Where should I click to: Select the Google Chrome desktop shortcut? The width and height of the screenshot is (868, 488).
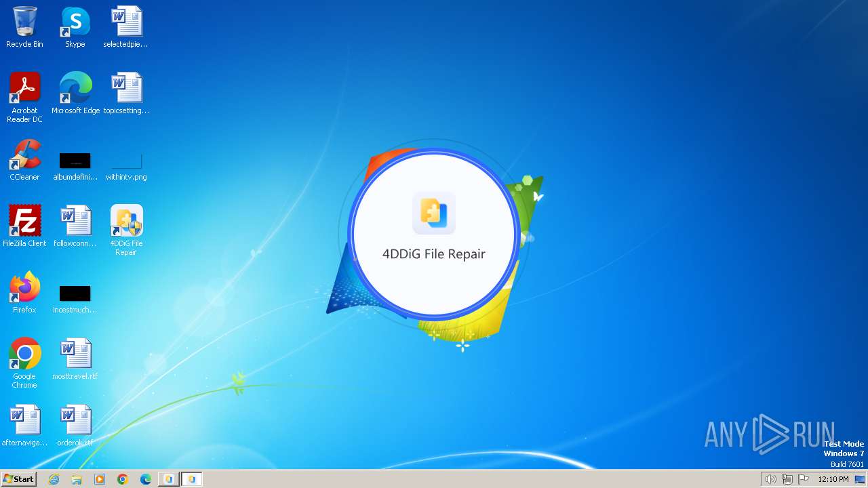pyautogui.click(x=24, y=363)
